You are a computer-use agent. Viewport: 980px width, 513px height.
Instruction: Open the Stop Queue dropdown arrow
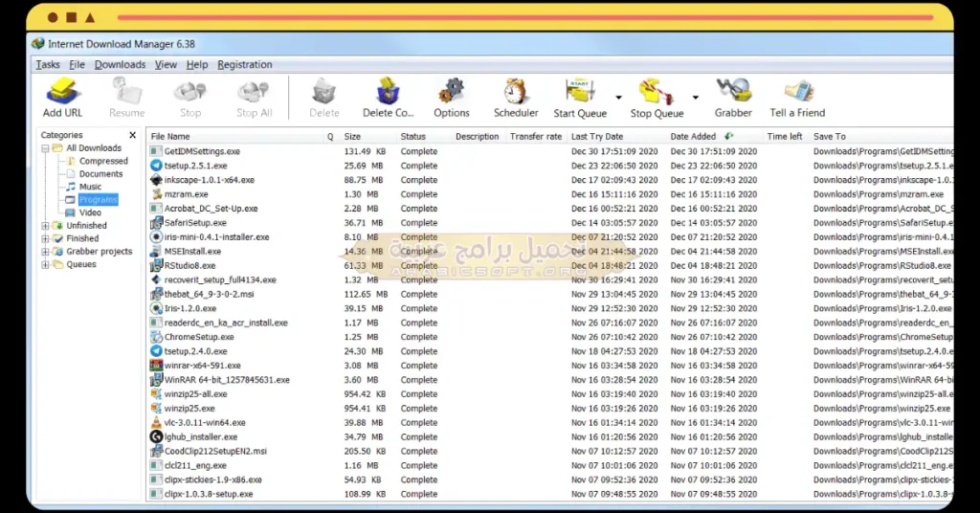(x=695, y=97)
